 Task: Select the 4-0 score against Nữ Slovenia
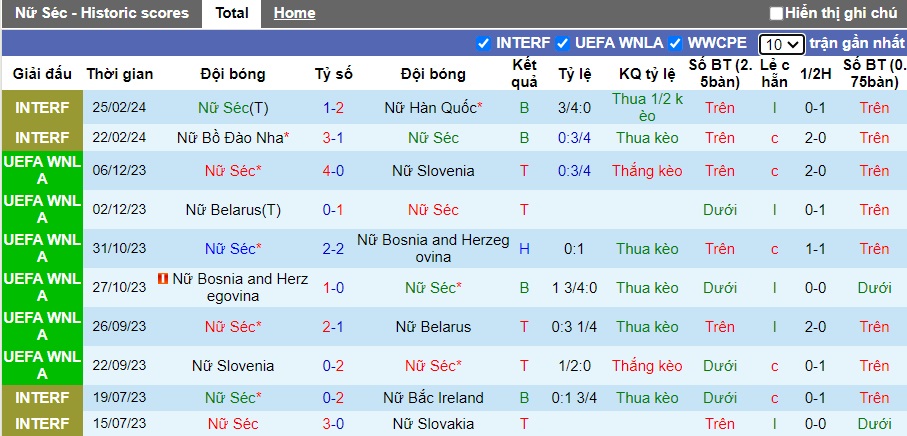coord(334,171)
